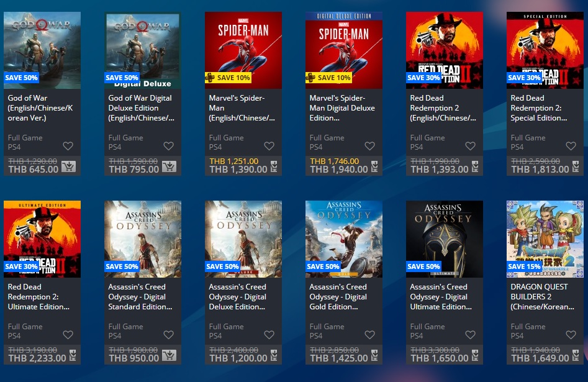This screenshot has height=382, width=588.
Task: Click the THB 795.00 price
Action: [134, 170]
